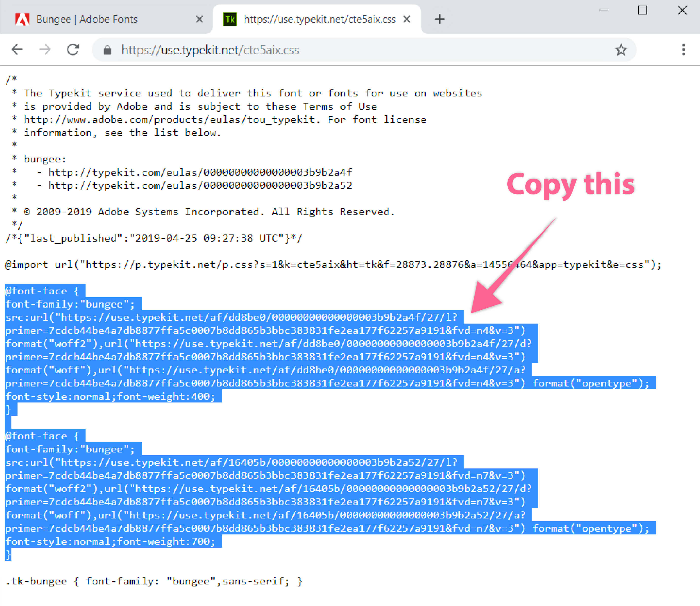Bookmark this page with star icon
Image resolution: width=700 pixels, height=606 pixels.
pyautogui.click(x=621, y=50)
